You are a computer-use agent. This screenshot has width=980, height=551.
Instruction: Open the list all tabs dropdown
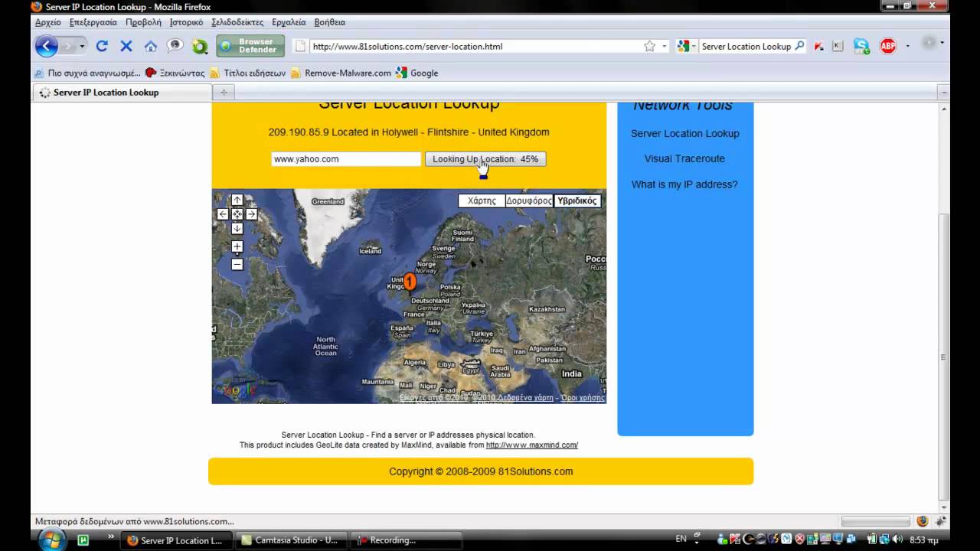(944, 92)
